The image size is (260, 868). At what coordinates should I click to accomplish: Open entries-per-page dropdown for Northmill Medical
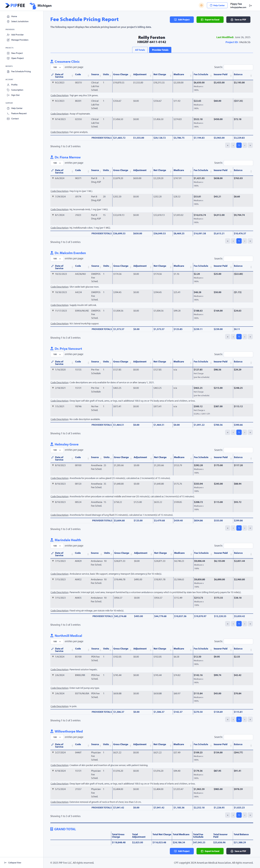[57, 642]
